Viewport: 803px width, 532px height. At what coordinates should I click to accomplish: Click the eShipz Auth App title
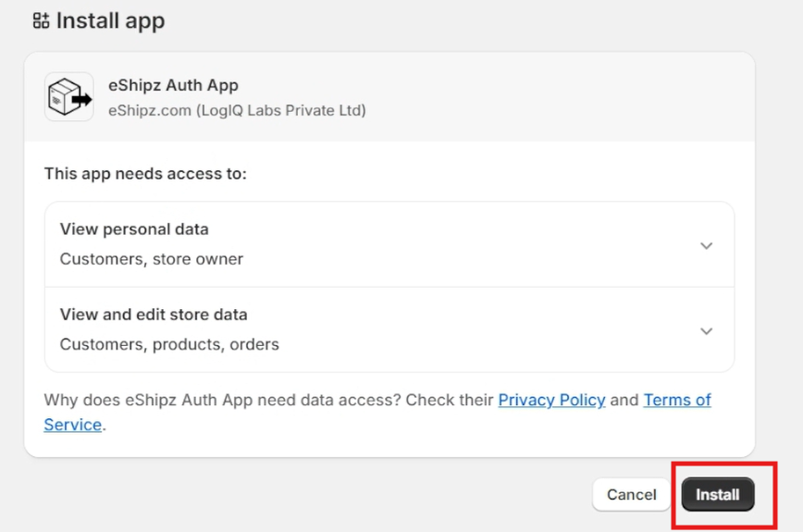tap(173, 85)
